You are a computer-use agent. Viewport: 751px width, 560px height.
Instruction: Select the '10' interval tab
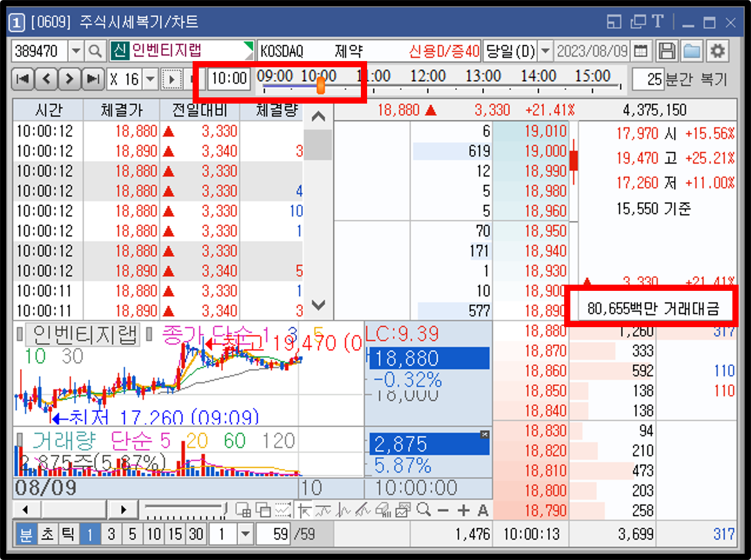coord(153,534)
